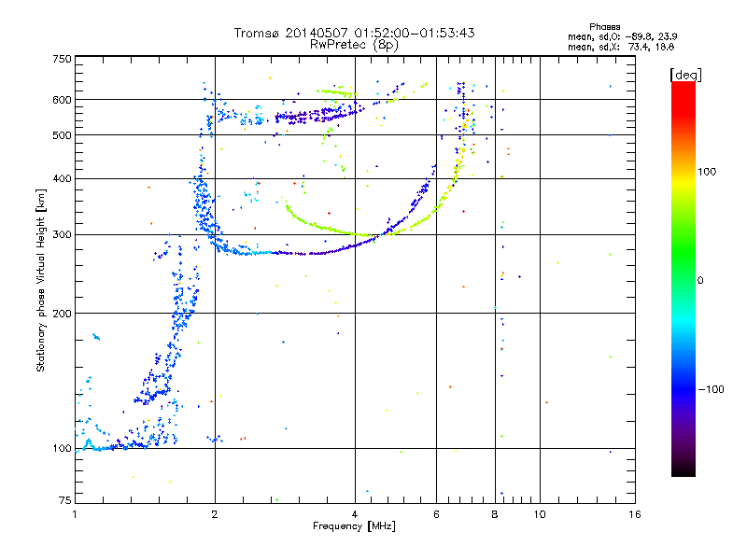Screen dimensions: 747x560
Task: Click the 'Frequency [MHz]' x-axis label
Action: click(x=354, y=526)
